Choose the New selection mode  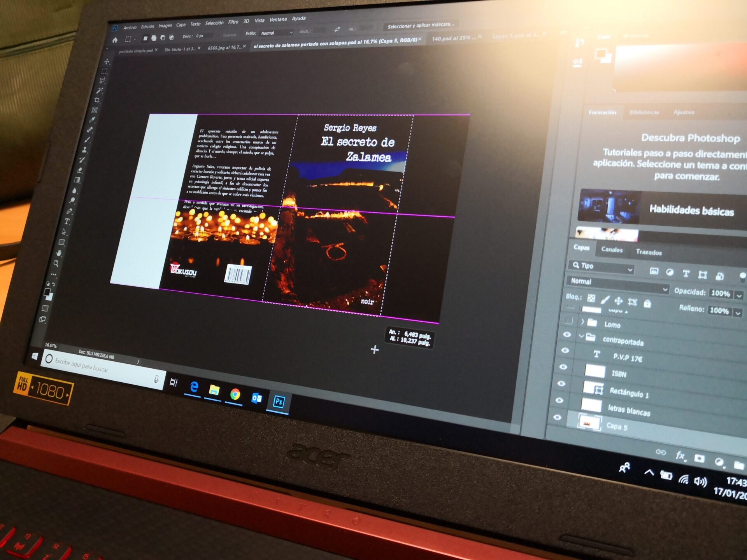[x=145, y=38]
